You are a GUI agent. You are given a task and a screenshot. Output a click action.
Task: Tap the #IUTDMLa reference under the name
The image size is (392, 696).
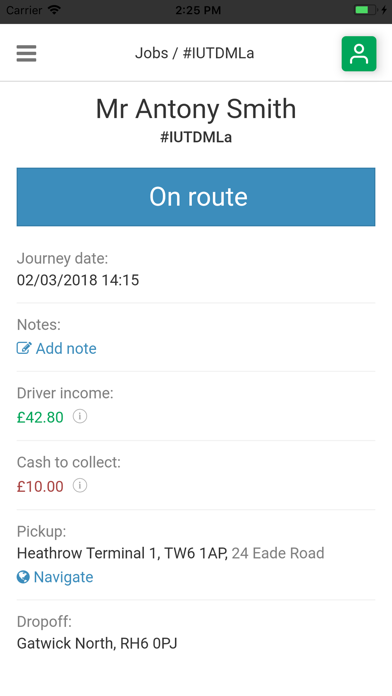pos(196,137)
